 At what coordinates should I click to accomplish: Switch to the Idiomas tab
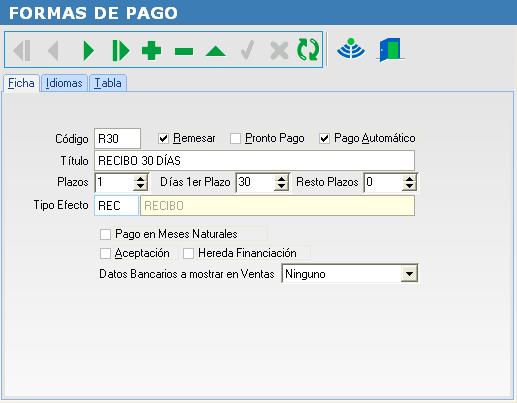click(64, 83)
